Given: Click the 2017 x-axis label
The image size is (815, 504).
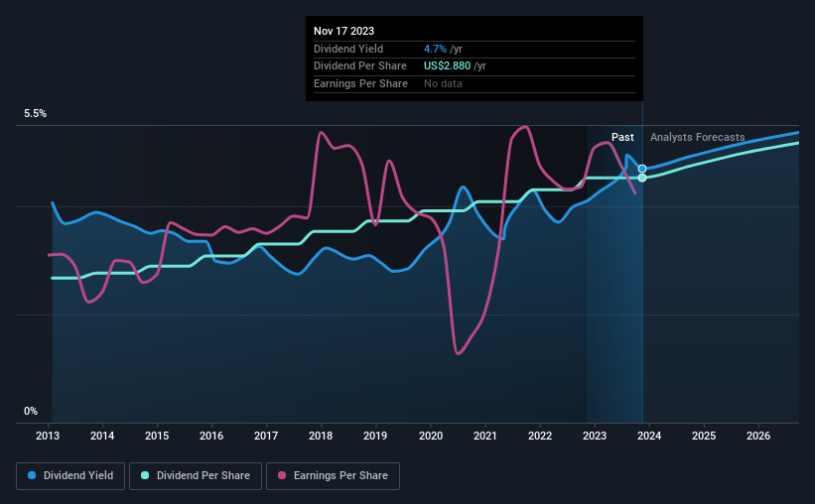Looking at the screenshot, I should [266, 436].
